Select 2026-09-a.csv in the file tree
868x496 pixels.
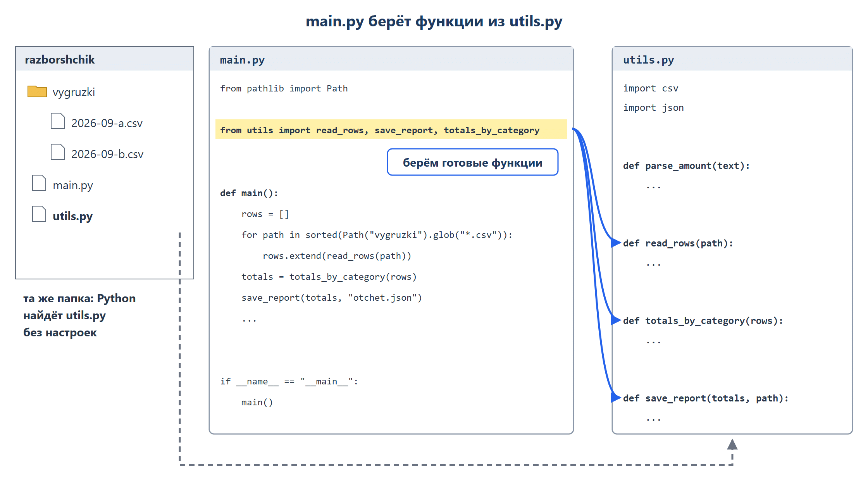point(107,123)
